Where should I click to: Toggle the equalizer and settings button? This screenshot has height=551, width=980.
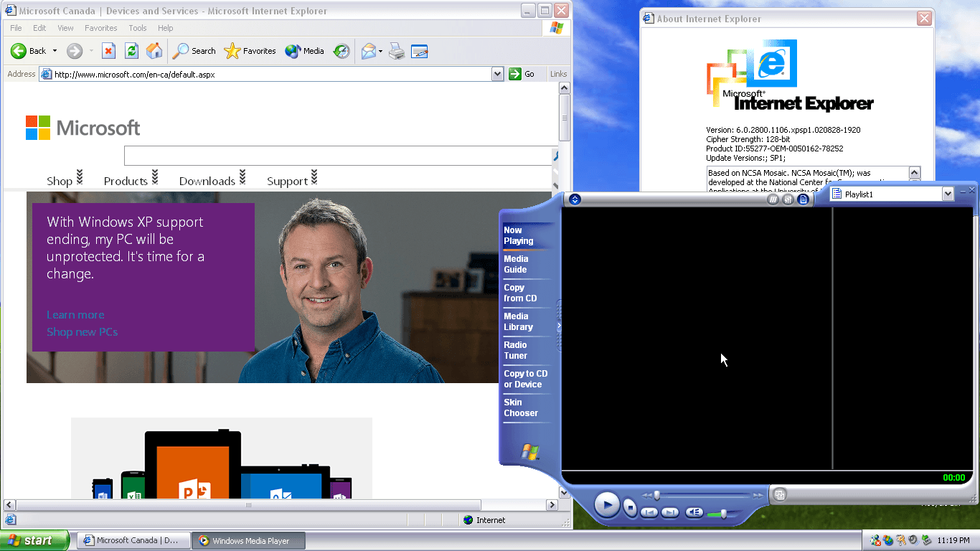pos(788,199)
